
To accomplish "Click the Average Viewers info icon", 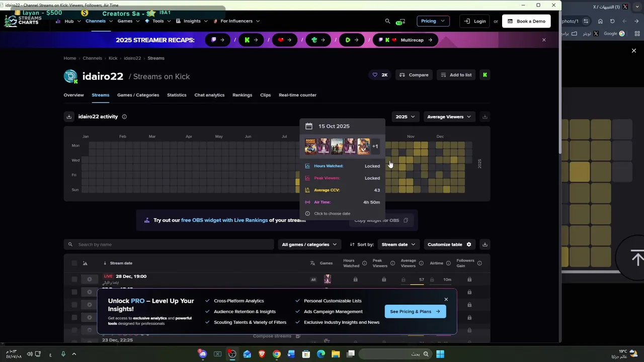I will point(421,263).
